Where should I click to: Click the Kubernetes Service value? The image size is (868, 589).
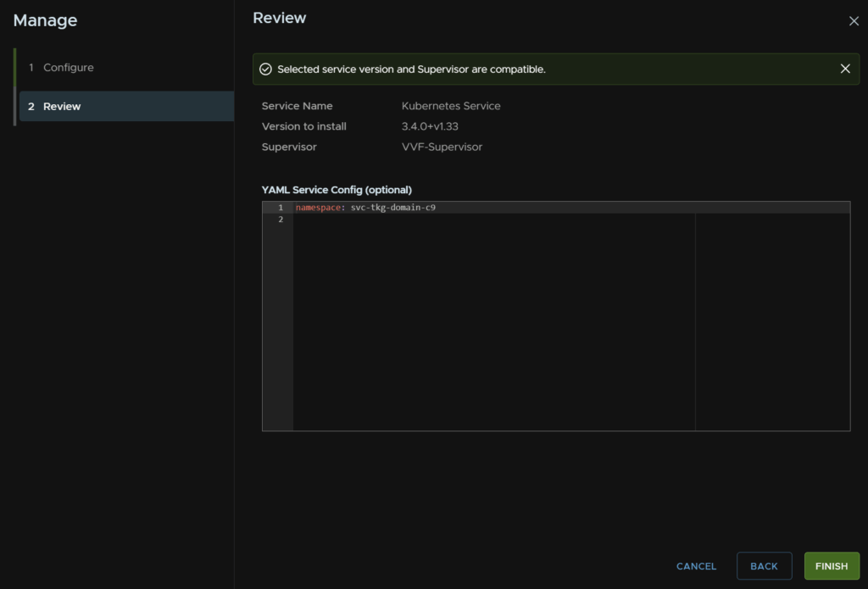[451, 106]
